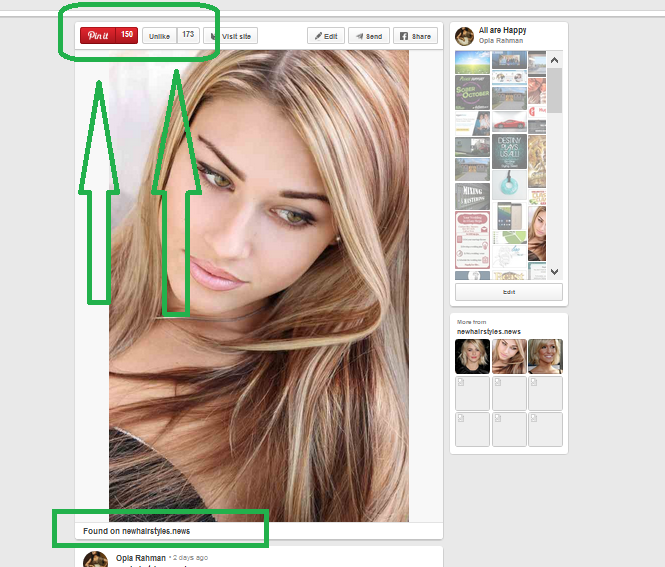The width and height of the screenshot is (665, 567).
Task: Open the red sports car thumbnail
Action: coord(509,123)
